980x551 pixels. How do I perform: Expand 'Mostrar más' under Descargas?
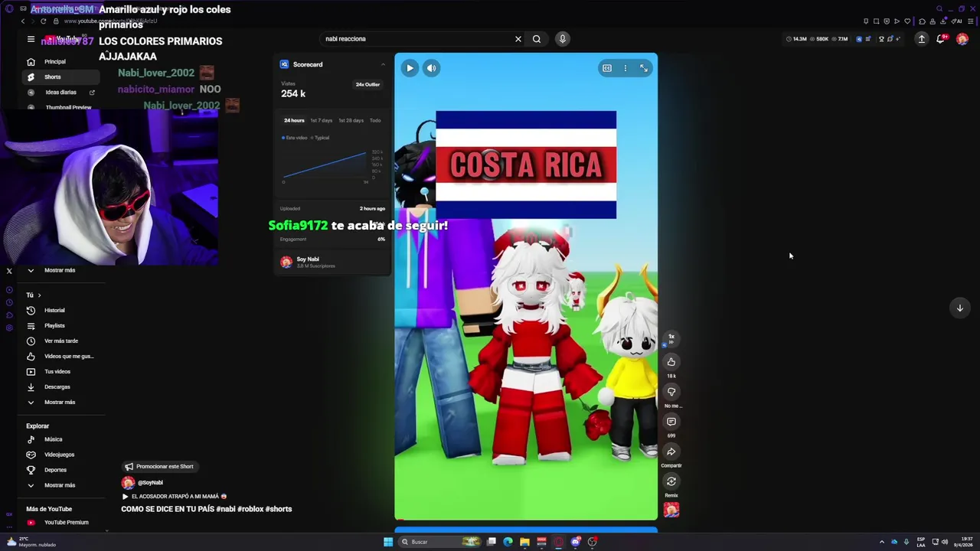61,402
